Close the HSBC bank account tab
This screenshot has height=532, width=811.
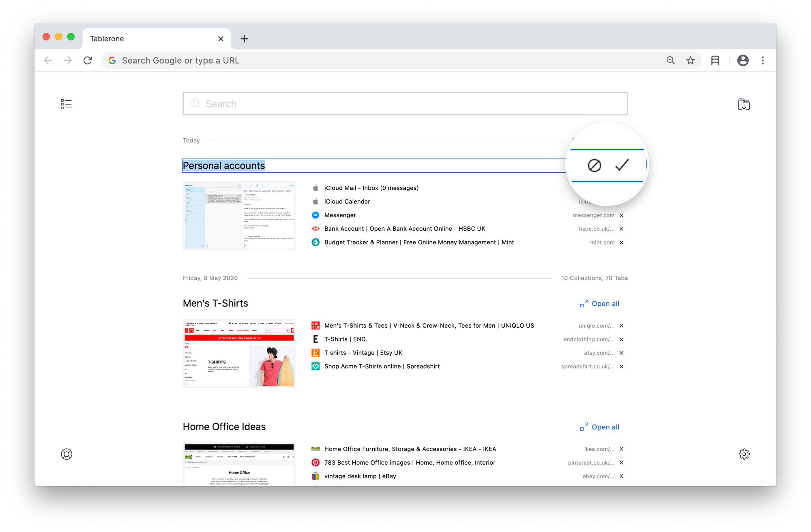(x=622, y=229)
